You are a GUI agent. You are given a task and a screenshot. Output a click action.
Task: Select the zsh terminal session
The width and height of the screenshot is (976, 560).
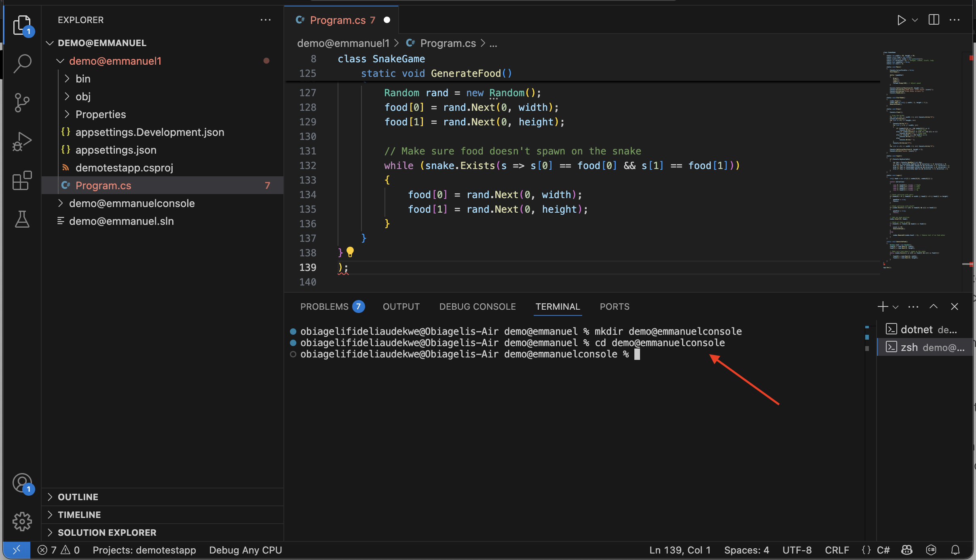tap(925, 347)
